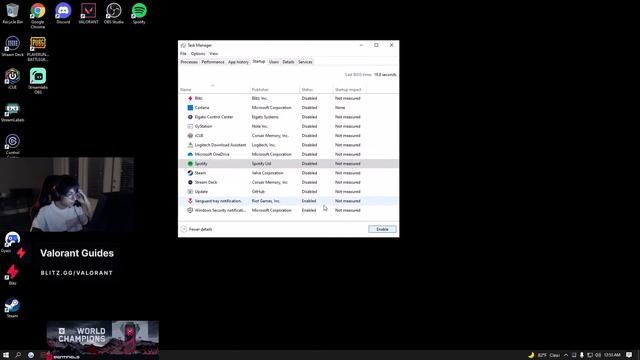Open the Options menu in Task Manager
This screenshot has height=360, width=640.
tap(198, 54)
